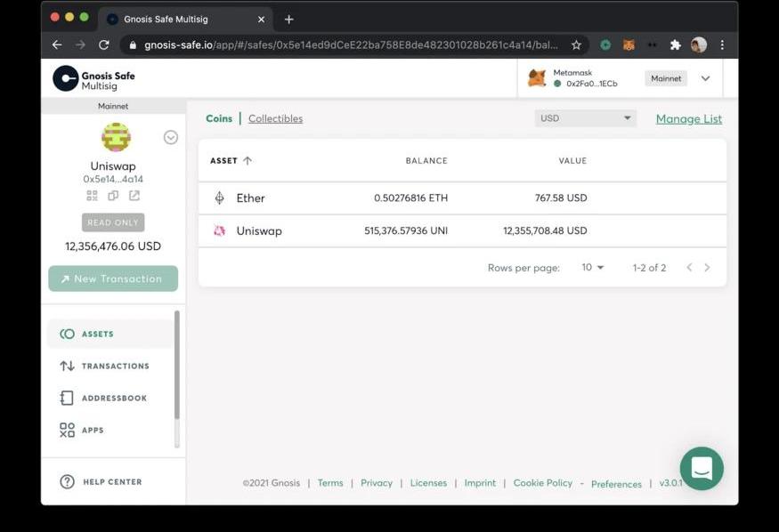Open cookie Preferences link
Screen dimensions: 779x532
click(616, 484)
